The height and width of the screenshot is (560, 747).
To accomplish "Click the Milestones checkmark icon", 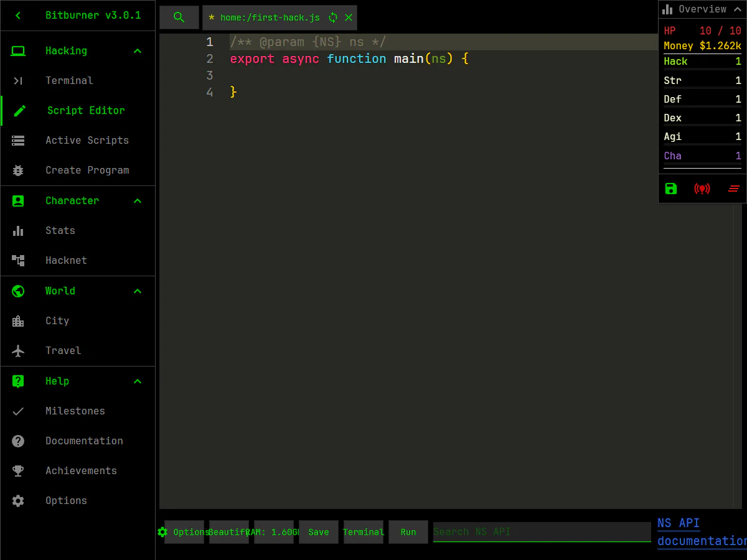I will pos(18,411).
